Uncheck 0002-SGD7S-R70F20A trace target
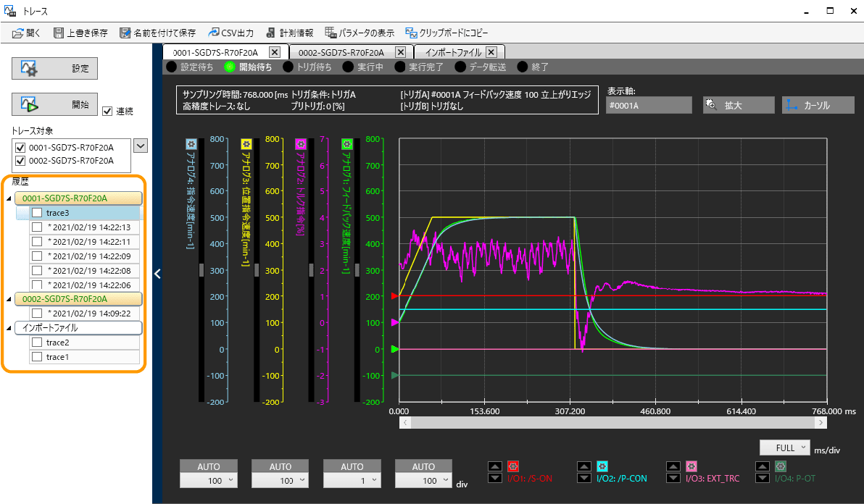Image resolution: width=864 pixels, height=504 pixels. click(x=20, y=160)
